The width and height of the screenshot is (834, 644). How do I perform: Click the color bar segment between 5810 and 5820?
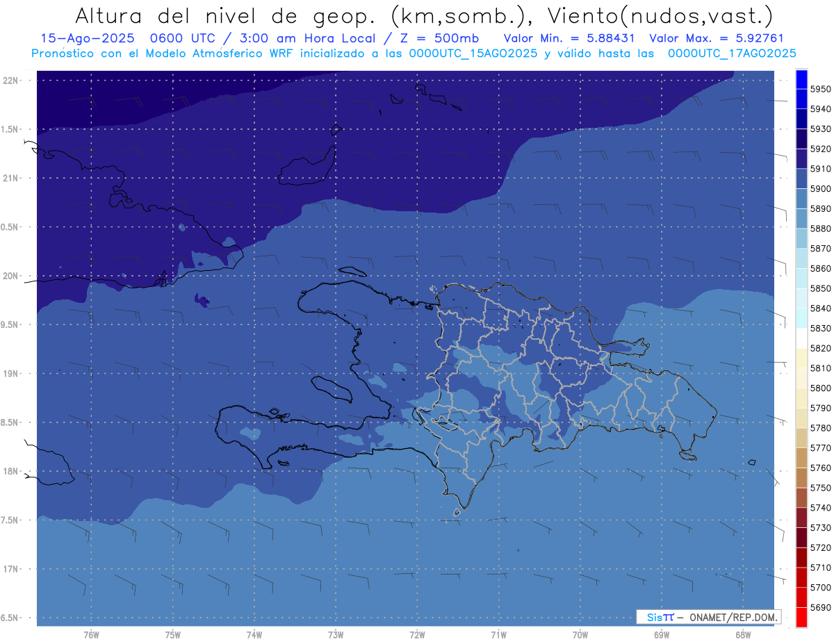pyautogui.click(x=801, y=358)
